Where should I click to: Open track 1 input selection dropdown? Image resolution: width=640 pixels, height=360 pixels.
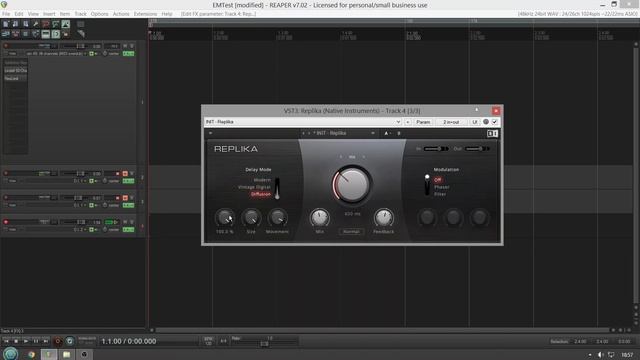pyautogui.click(x=56, y=53)
